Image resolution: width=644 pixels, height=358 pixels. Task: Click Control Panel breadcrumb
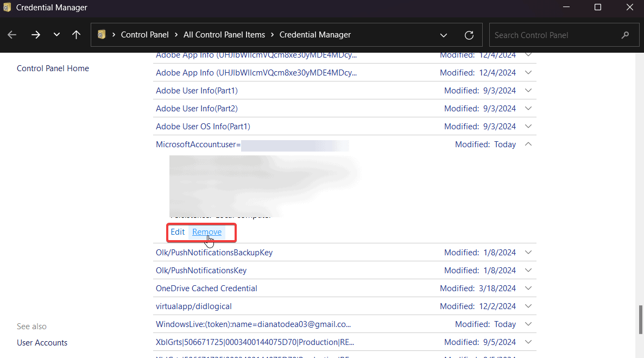[x=144, y=35]
